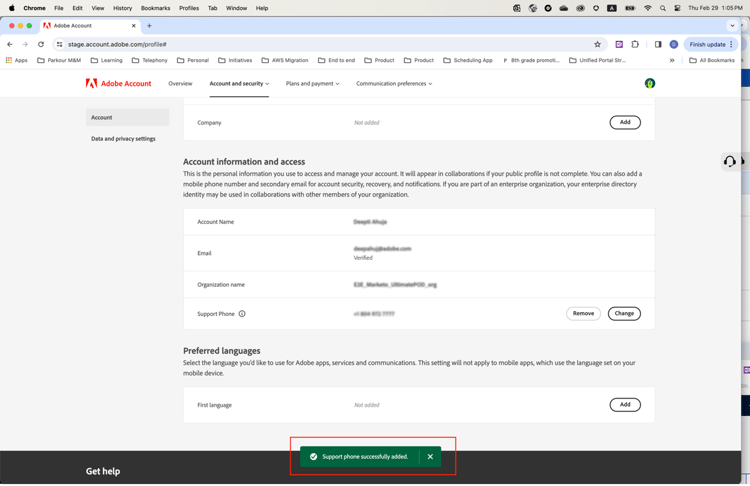The width and height of the screenshot is (750, 486).
Task: Open the Apple menu
Action: [x=11, y=8]
